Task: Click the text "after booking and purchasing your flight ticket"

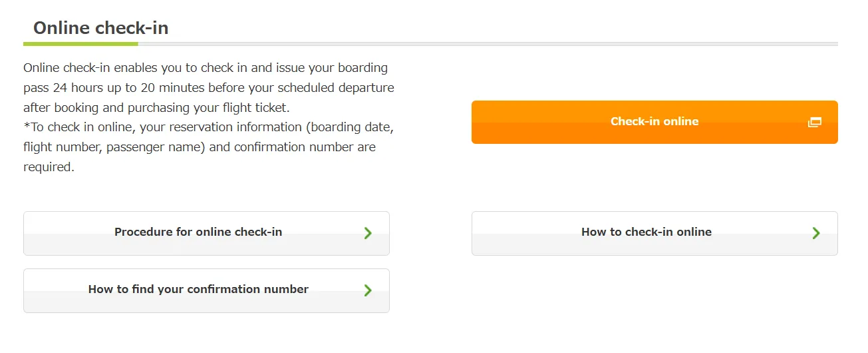Action: [x=156, y=107]
